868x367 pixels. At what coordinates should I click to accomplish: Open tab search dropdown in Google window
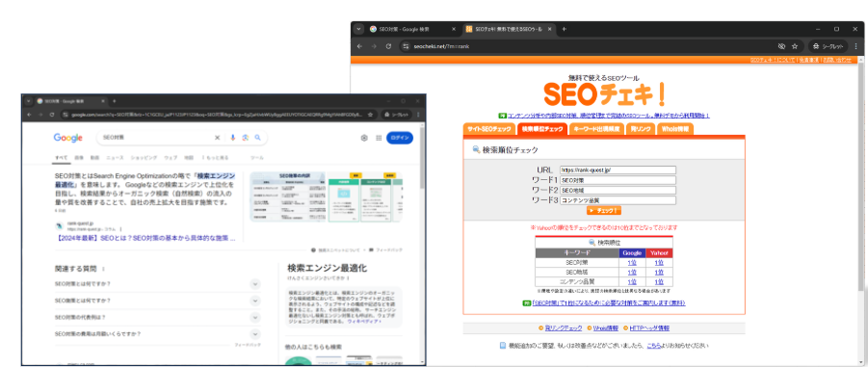point(29,101)
